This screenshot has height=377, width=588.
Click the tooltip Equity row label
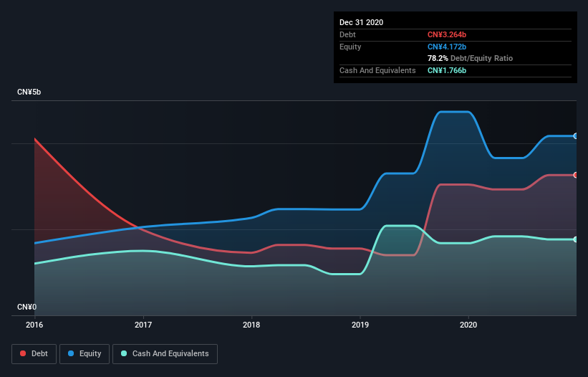coord(350,47)
